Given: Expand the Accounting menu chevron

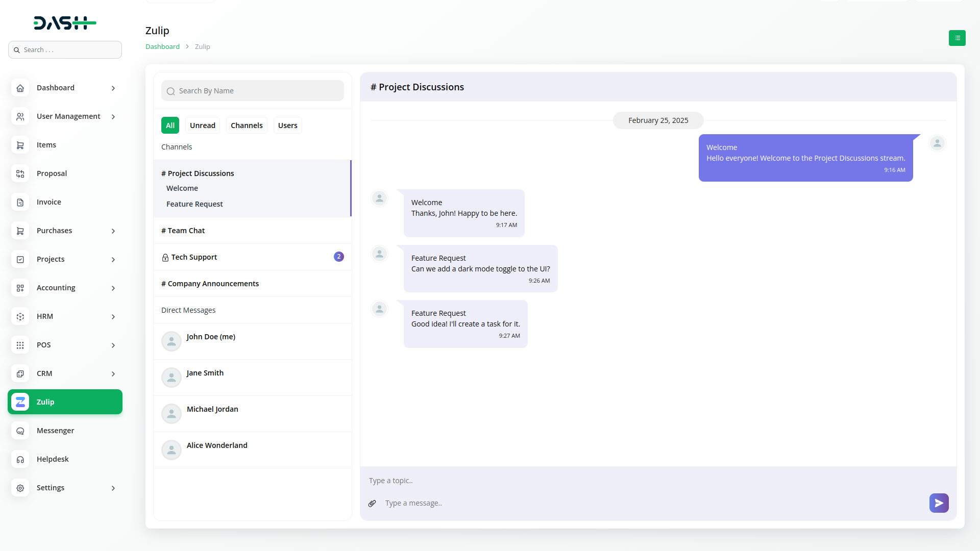Looking at the screenshot, I should point(113,288).
